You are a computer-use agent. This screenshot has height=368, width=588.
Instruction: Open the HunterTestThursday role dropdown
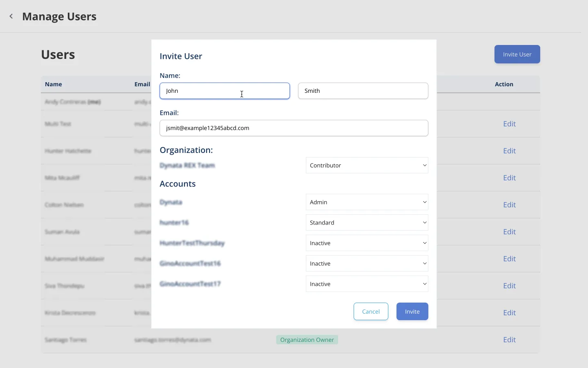pyautogui.click(x=367, y=243)
